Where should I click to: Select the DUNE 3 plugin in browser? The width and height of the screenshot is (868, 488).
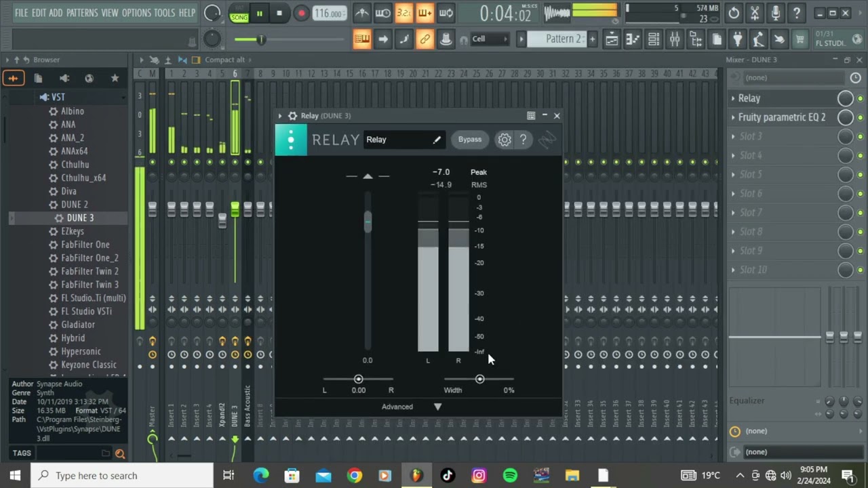pos(80,218)
